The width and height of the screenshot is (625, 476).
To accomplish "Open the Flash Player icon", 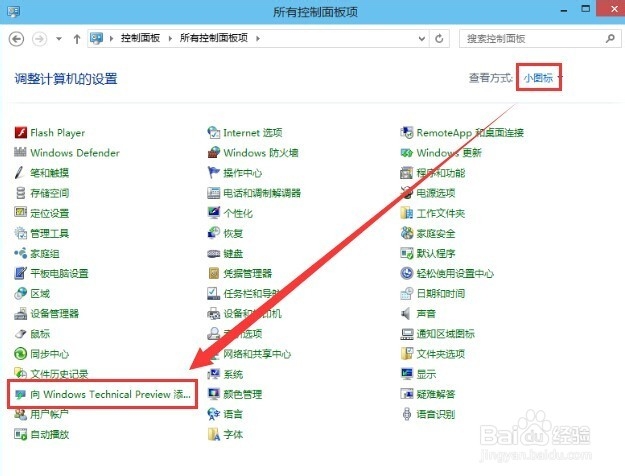I will click(x=20, y=132).
